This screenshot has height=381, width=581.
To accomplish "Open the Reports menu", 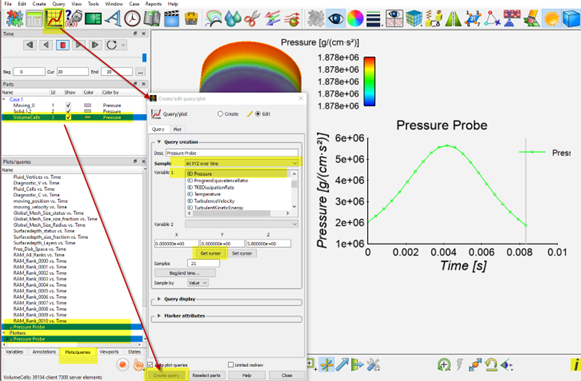I will (x=153, y=4).
